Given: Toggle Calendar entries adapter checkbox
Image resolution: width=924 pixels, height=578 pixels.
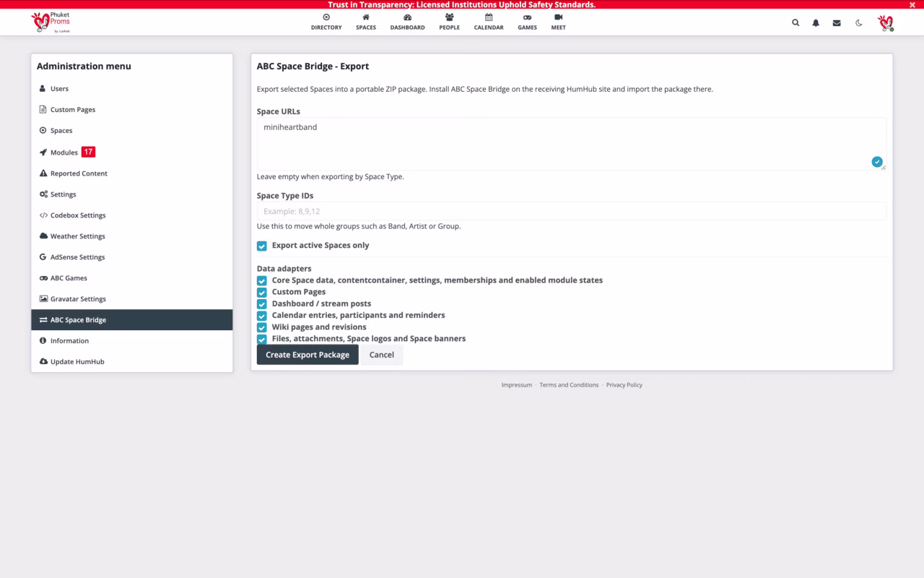Looking at the screenshot, I should 262,316.
